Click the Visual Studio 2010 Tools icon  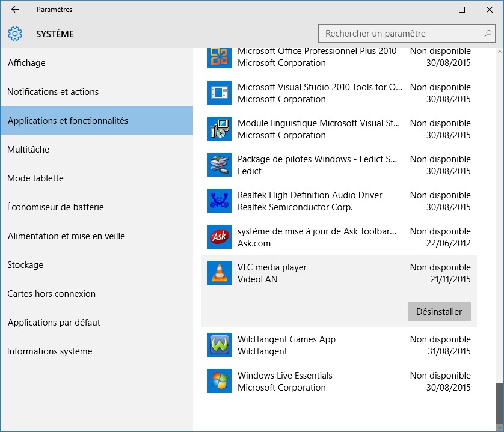point(219,93)
